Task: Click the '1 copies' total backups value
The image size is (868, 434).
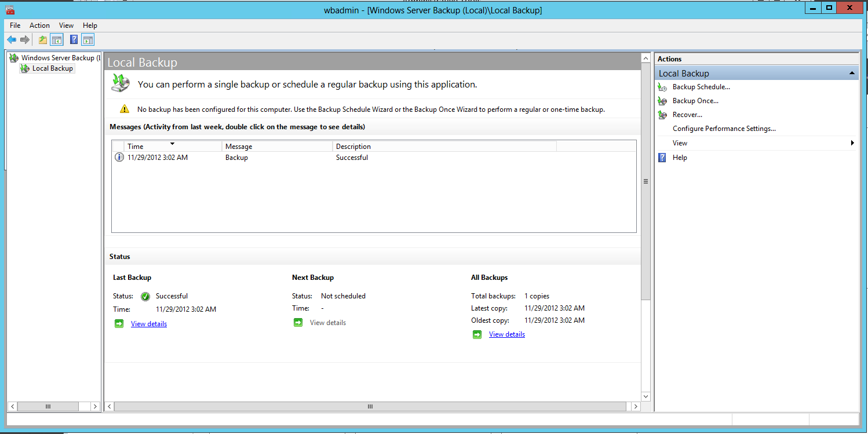Action: [537, 296]
